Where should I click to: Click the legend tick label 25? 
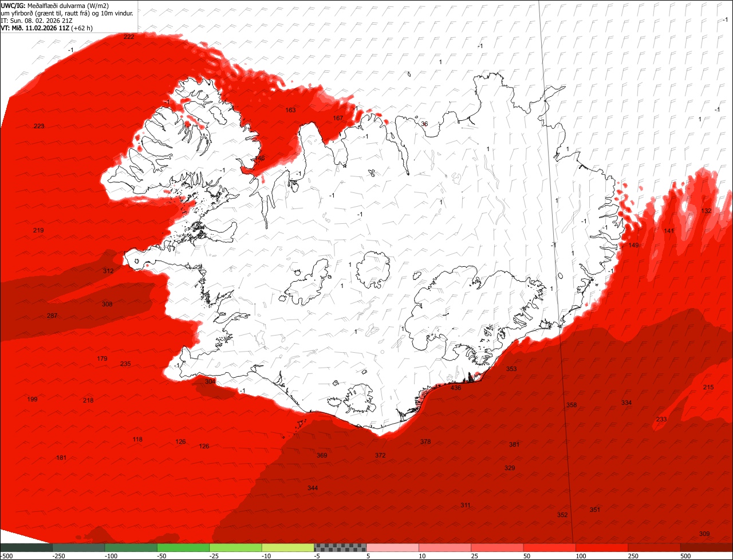click(x=476, y=556)
